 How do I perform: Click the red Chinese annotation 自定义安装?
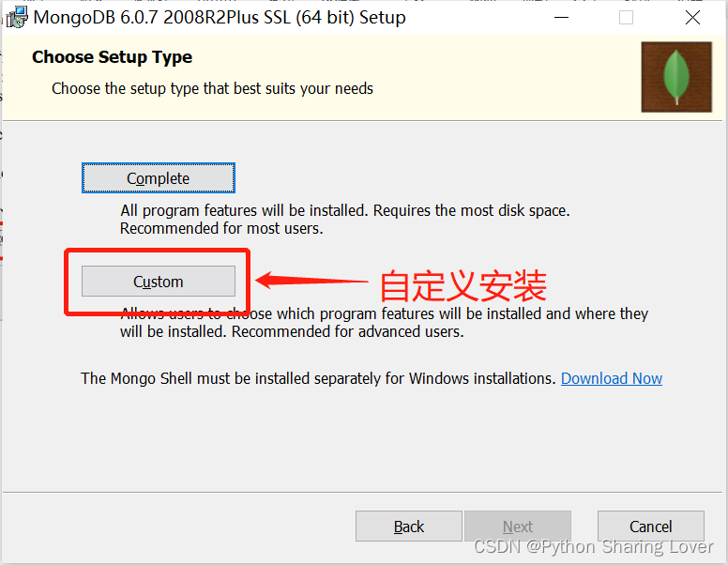pyautogui.click(x=463, y=285)
